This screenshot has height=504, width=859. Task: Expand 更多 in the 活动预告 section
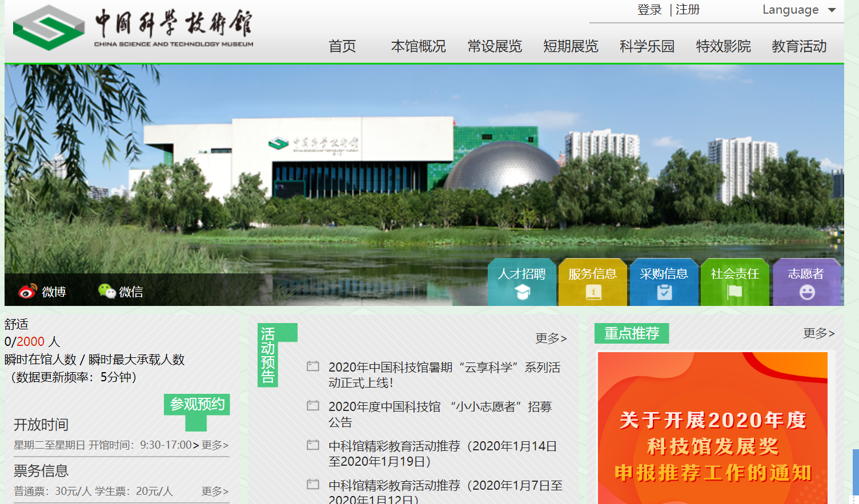click(x=551, y=338)
